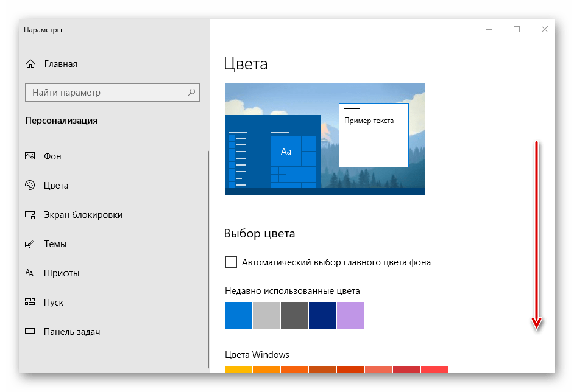This screenshot has width=574, height=392.
Task: Select the Шрифты font icon
Action: tap(30, 273)
